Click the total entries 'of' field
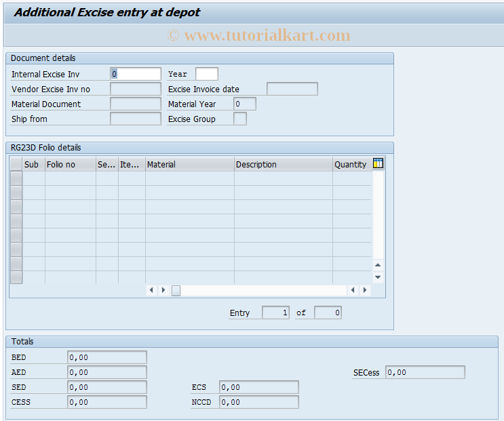The width and height of the screenshot is (504, 421). point(328,313)
